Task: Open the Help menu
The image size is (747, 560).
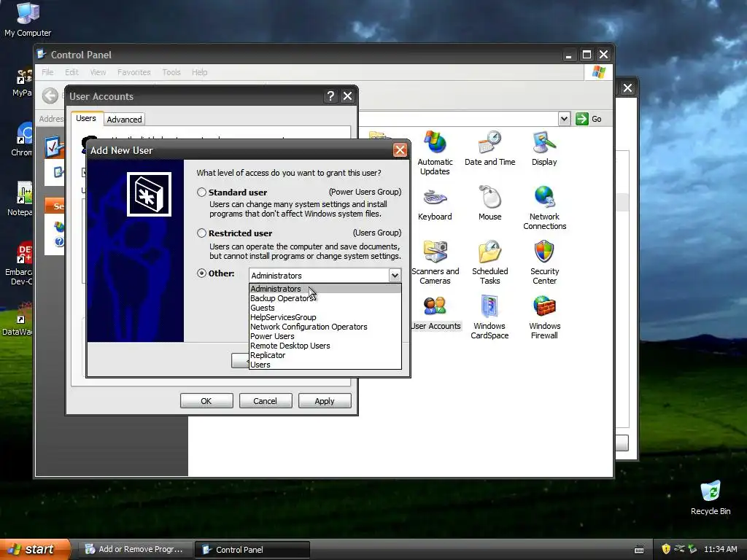Action: pos(200,72)
